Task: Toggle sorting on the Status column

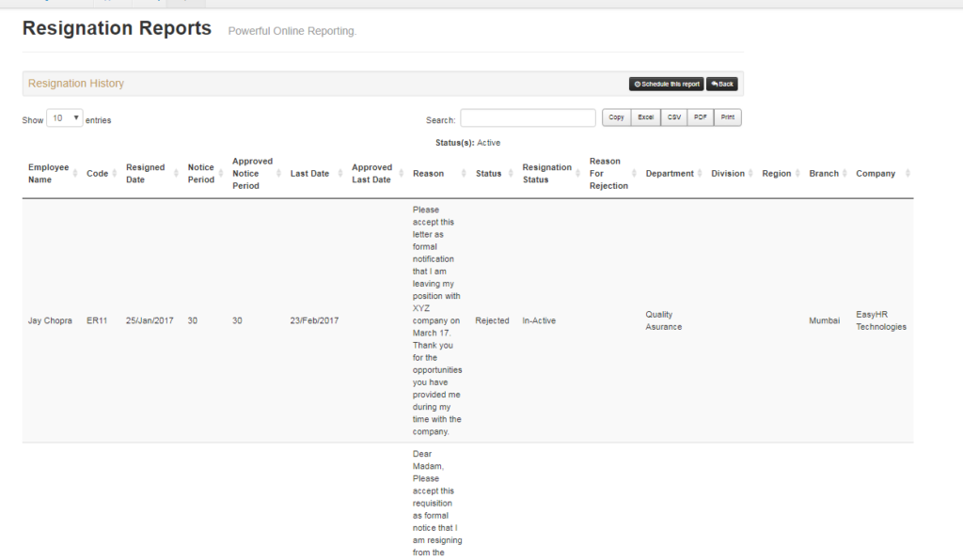Action: coord(509,173)
